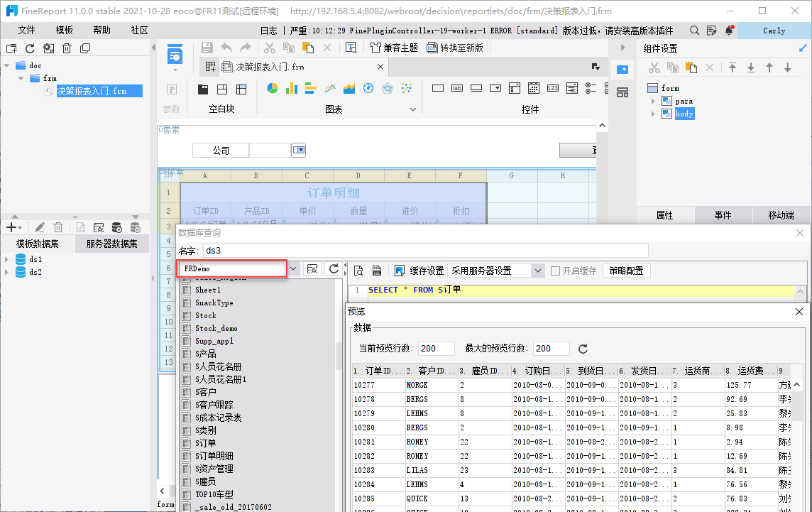Click the preview query icon in SQL toolbar
The width and height of the screenshot is (812, 512).
coord(358,271)
